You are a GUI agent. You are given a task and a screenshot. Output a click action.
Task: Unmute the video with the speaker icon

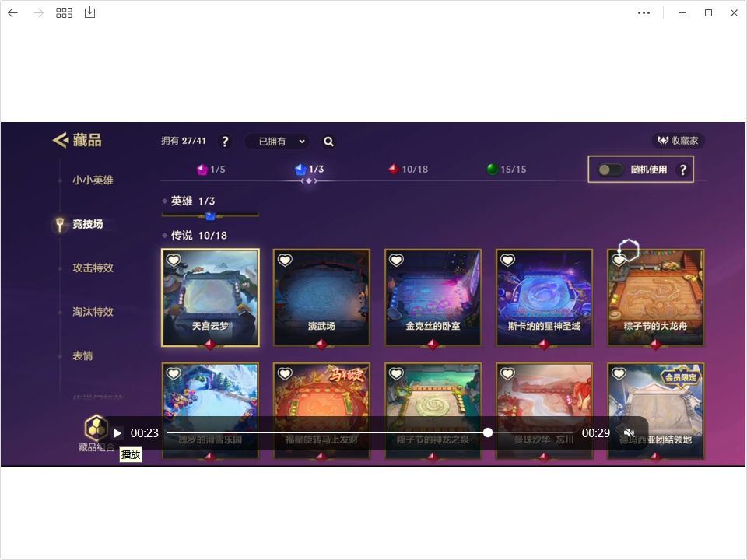coord(630,433)
